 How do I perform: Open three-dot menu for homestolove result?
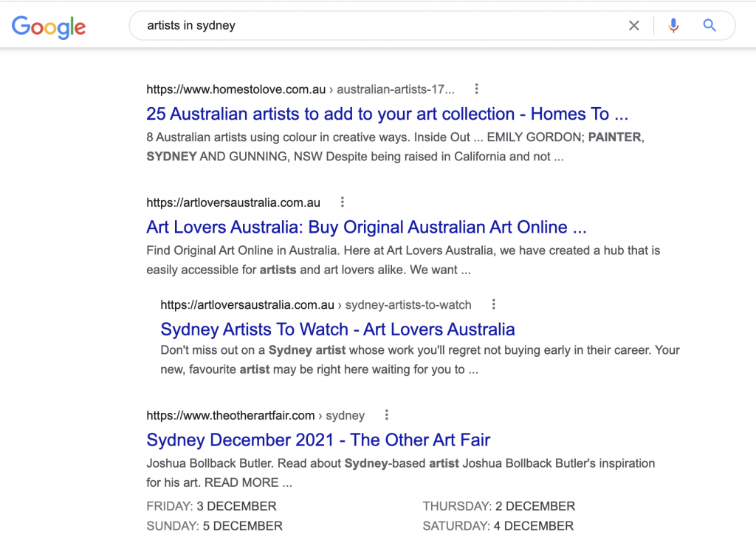(476, 89)
